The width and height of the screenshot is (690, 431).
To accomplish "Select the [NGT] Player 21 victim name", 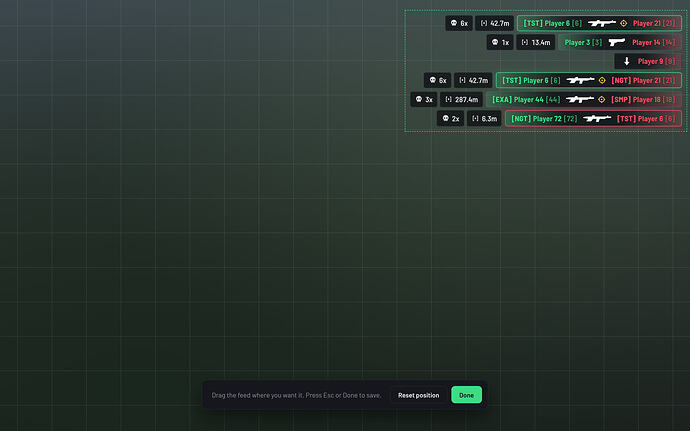I will click(x=643, y=81).
